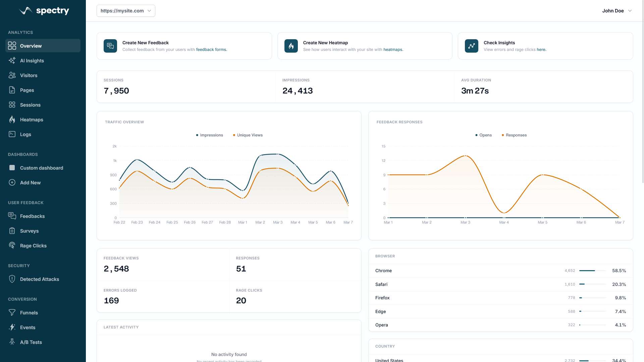
Task: Open the https://mysite.com site dropdown
Action: click(126, 11)
